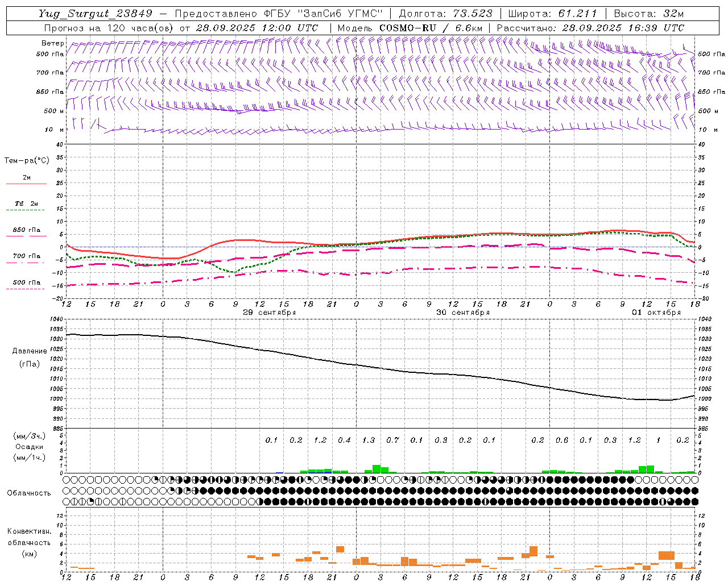Click the 30 сентября date label
The width and height of the screenshot is (728, 582).
point(463,313)
